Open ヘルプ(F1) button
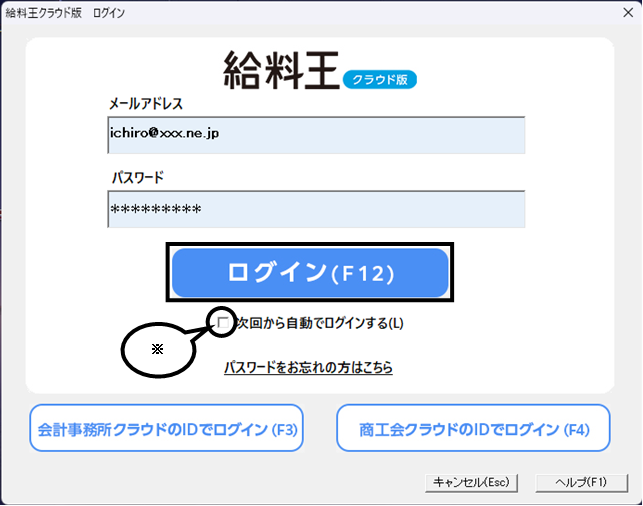Viewport: 643px width, 506px height. point(581,483)
